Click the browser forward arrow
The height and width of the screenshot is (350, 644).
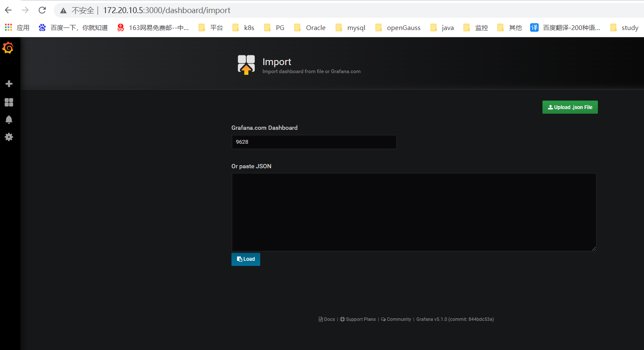tap(25, 10)
